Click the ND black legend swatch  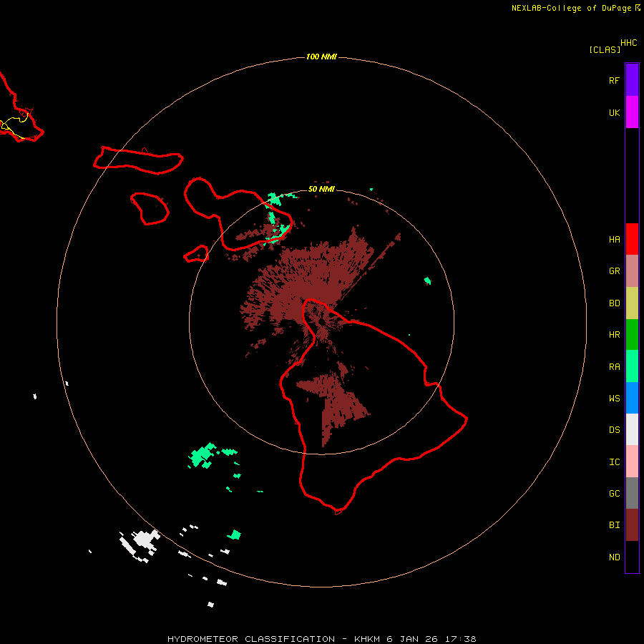click(x=632, y=557)
